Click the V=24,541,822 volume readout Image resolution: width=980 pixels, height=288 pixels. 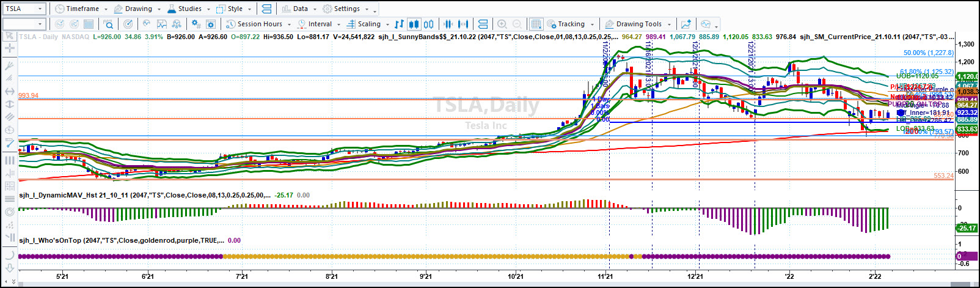pyautogui.click(x=354, y=37)
